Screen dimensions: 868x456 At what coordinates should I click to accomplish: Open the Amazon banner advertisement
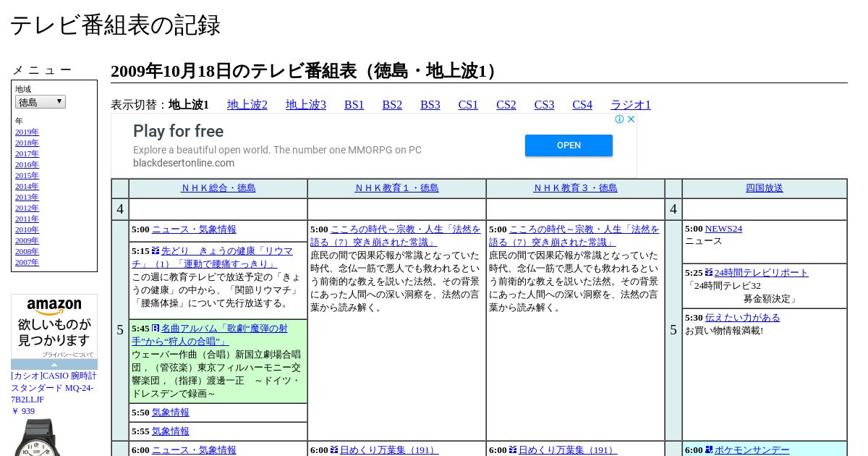(54, 327)
